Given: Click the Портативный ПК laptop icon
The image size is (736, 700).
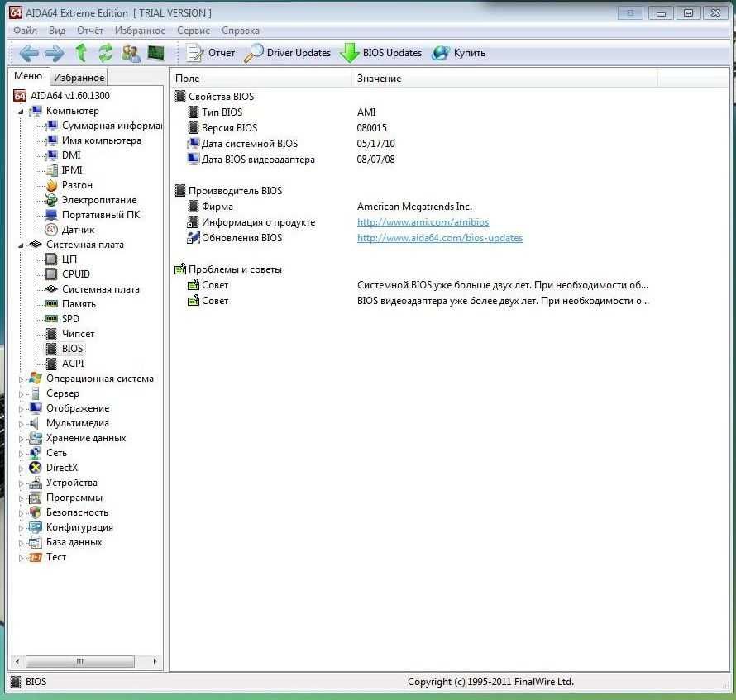Looking at the screenshot, I should (51, 216).
